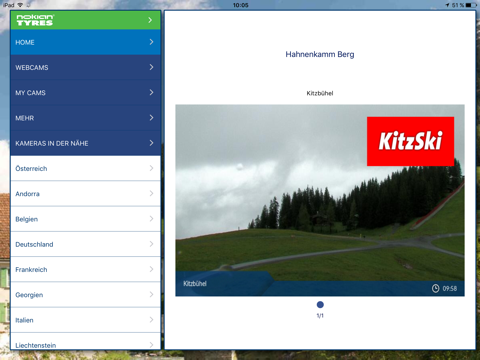Tap the clock icon on the webcam image
Image resolution: width=480 pixels, height=360 pixels.
tap(435, 288)
